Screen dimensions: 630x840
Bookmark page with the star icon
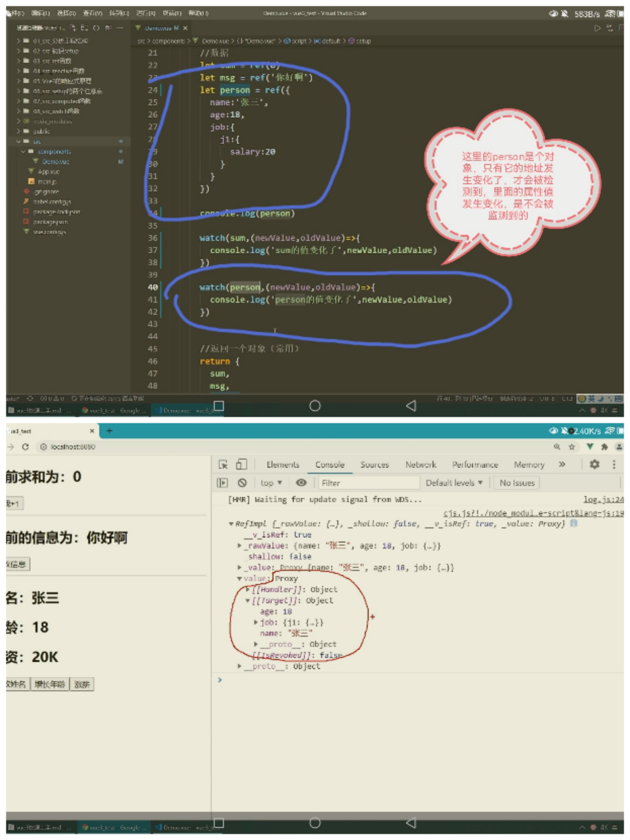pyautogui.click(x=571, y=447)
